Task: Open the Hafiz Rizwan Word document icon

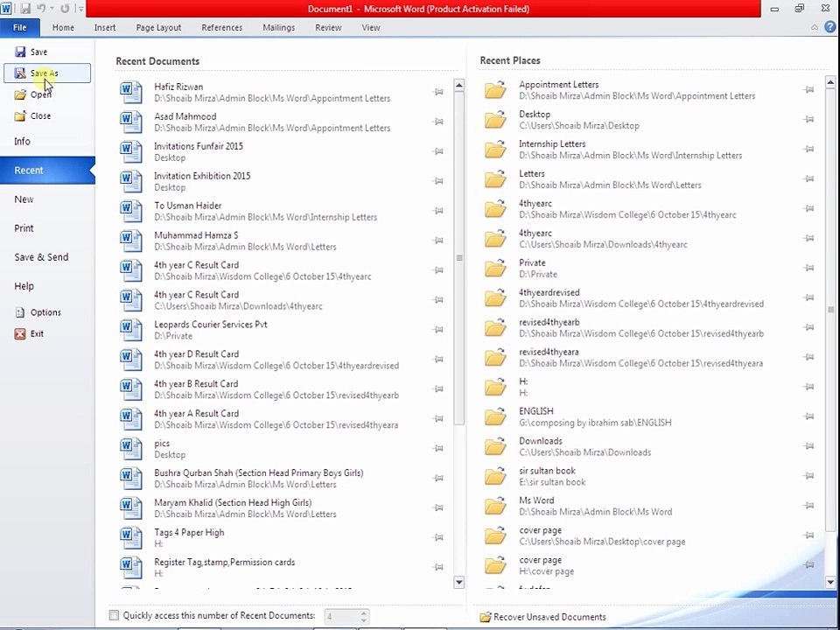Action: coord(131,92)
